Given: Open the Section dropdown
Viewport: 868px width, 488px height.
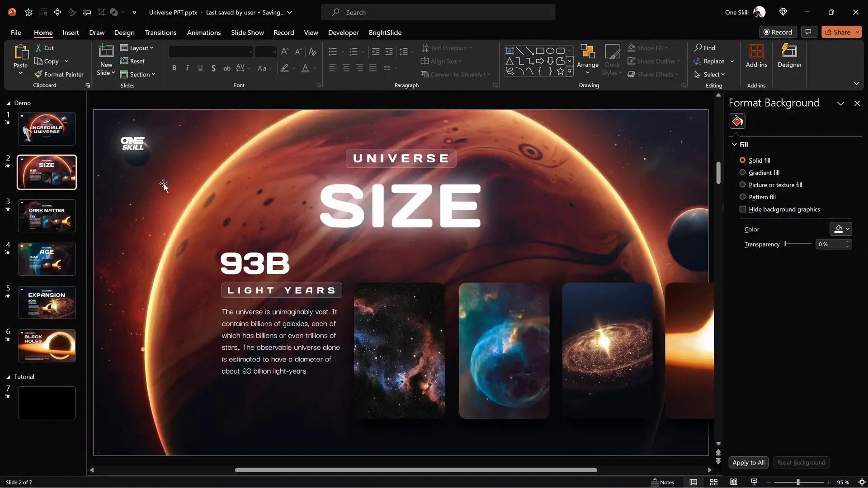Looking at the screenshot, I should coord(138,74).
